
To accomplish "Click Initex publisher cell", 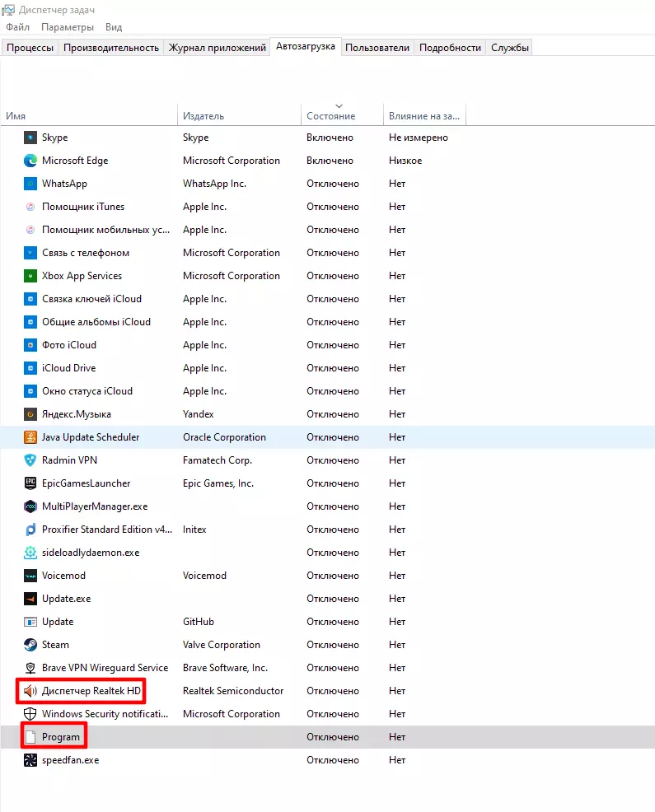I will coord(194,530).
